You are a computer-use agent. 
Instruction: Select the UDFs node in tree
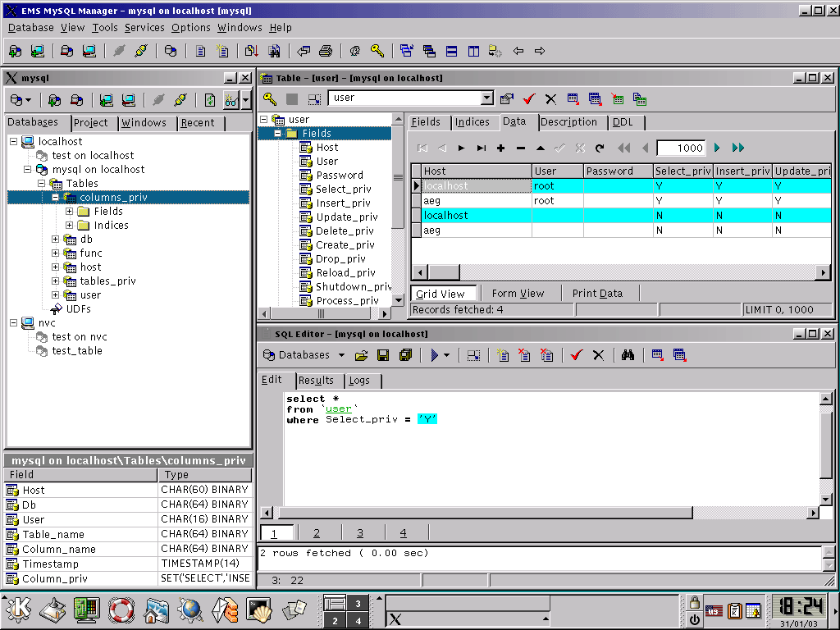tap(79, 309)
